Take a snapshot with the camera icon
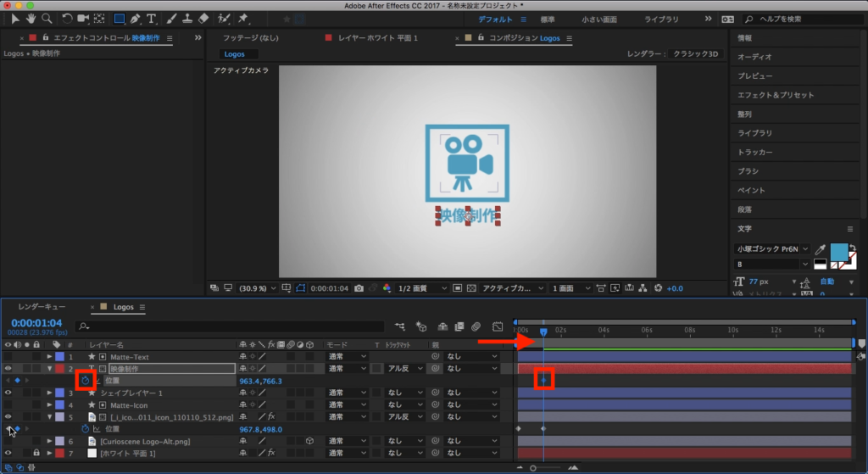This screenshot has height=474, width=868. click(360, 288)
